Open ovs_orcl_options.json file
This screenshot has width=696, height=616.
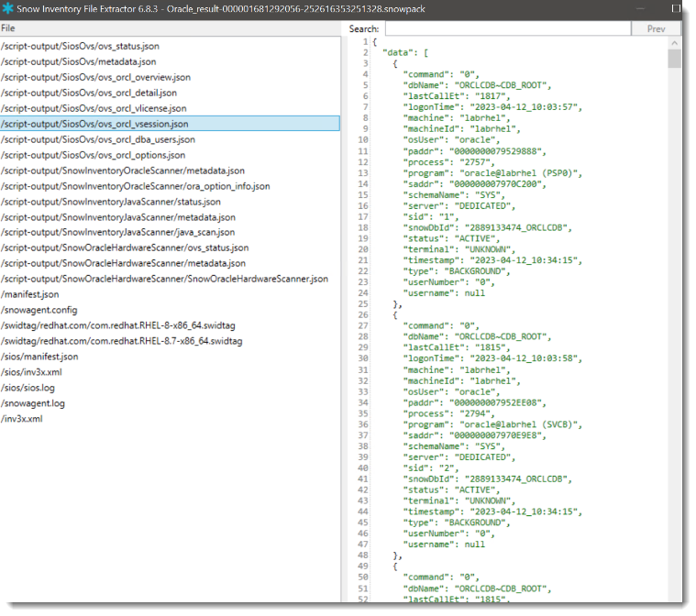click(x=94, y=155)
